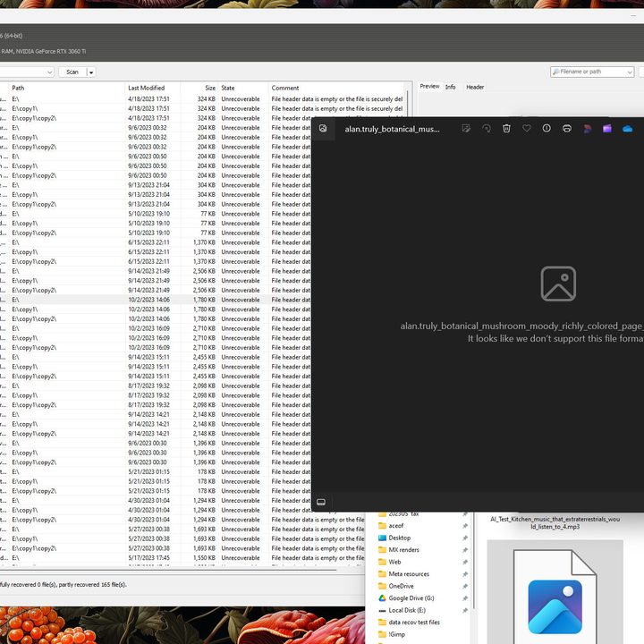Switch to the Header tab
The image size is (644, 644).
point(475,87)
